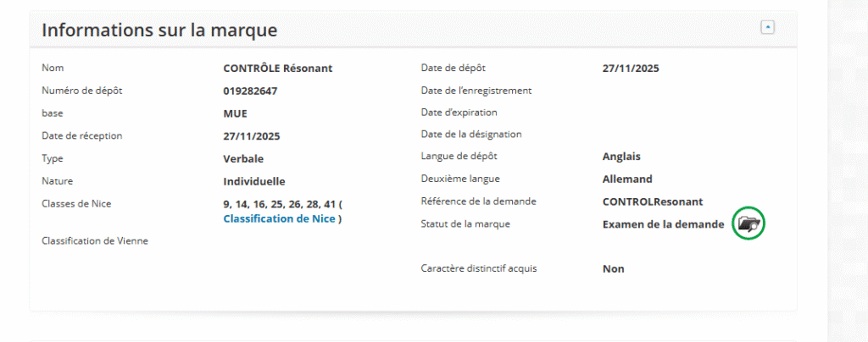Collapse the Informations sur la marque panel

(767, 27)
